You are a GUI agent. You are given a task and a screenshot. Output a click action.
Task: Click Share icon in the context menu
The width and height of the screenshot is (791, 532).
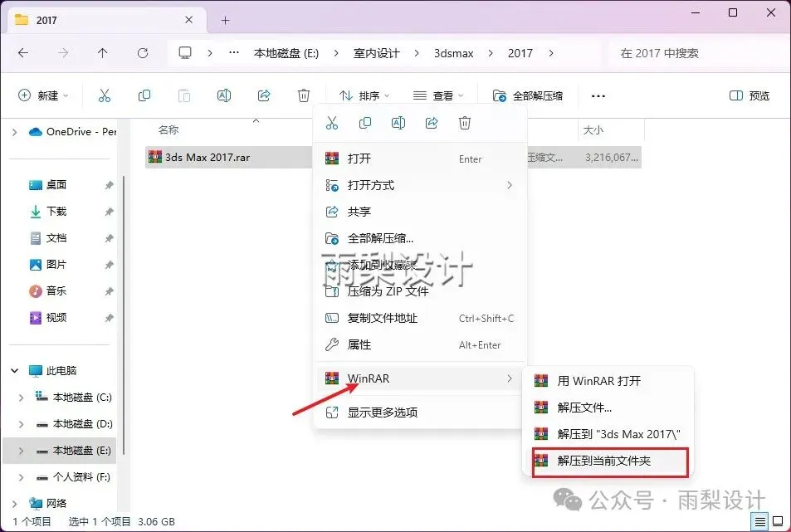(432, 123)
